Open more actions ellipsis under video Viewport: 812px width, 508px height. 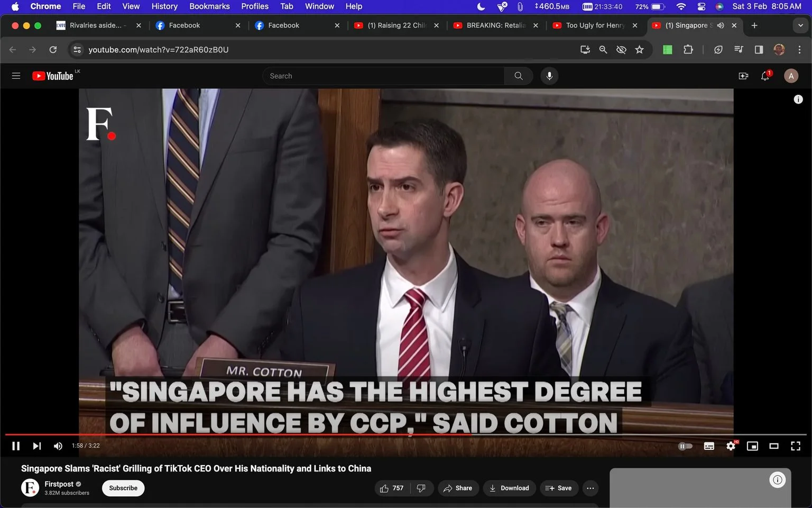(x=590, y=488)
